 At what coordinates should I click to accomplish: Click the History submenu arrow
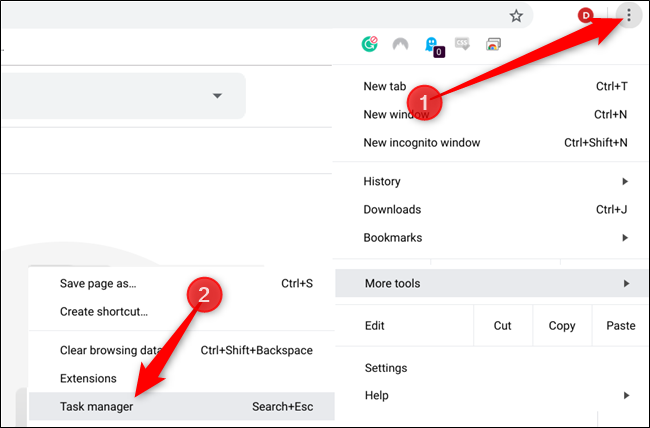click(625, 181)
